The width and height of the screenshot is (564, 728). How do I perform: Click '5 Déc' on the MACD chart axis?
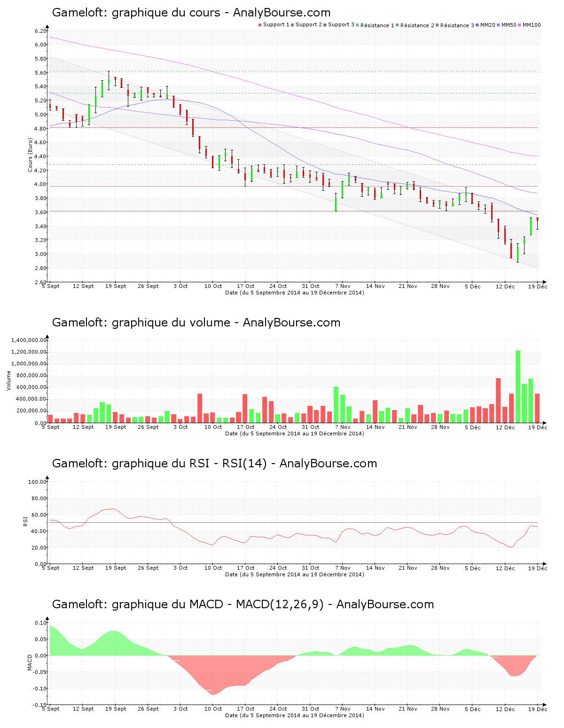click(x=473, y=709)
